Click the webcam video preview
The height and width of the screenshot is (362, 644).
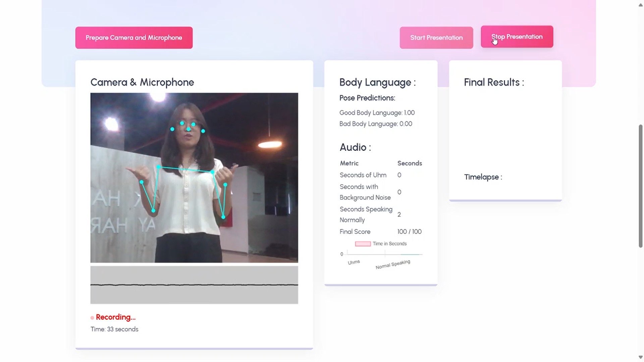pyautogui.click(x=194, y=178)
